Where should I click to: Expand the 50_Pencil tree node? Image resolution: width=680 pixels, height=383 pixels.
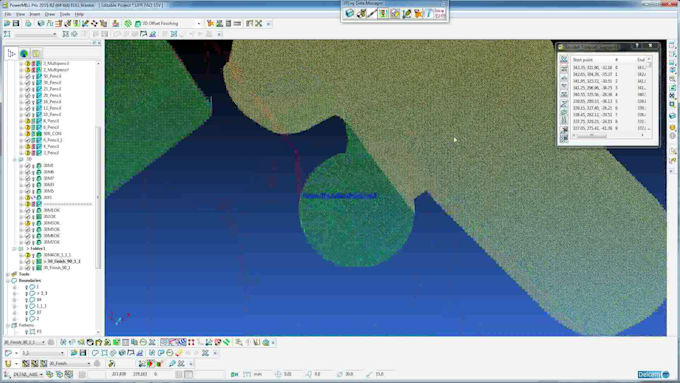pos(21,76)
